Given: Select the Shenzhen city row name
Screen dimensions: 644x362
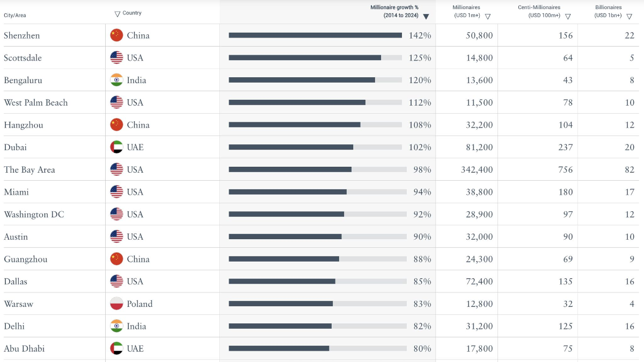Looking at the screenshot, I should [22, 35].
